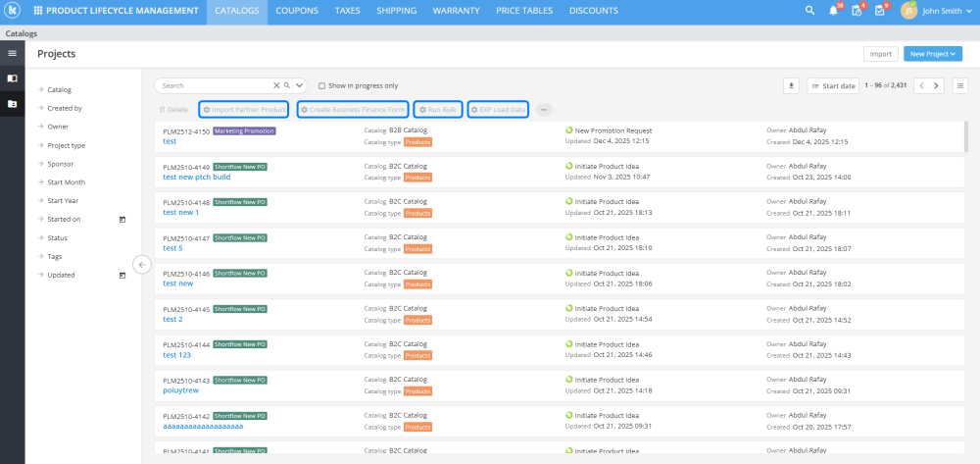Open the Start date sort selector

click(x=833, y=85)
